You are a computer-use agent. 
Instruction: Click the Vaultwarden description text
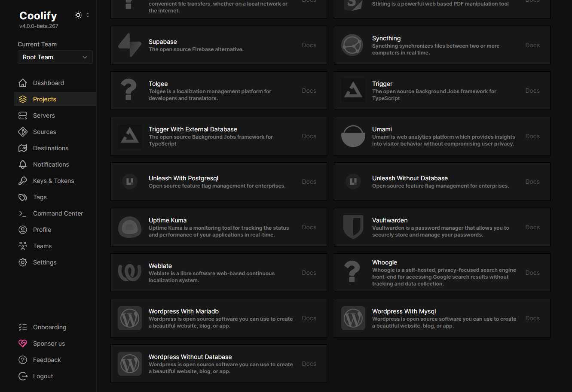pos(440,231)
